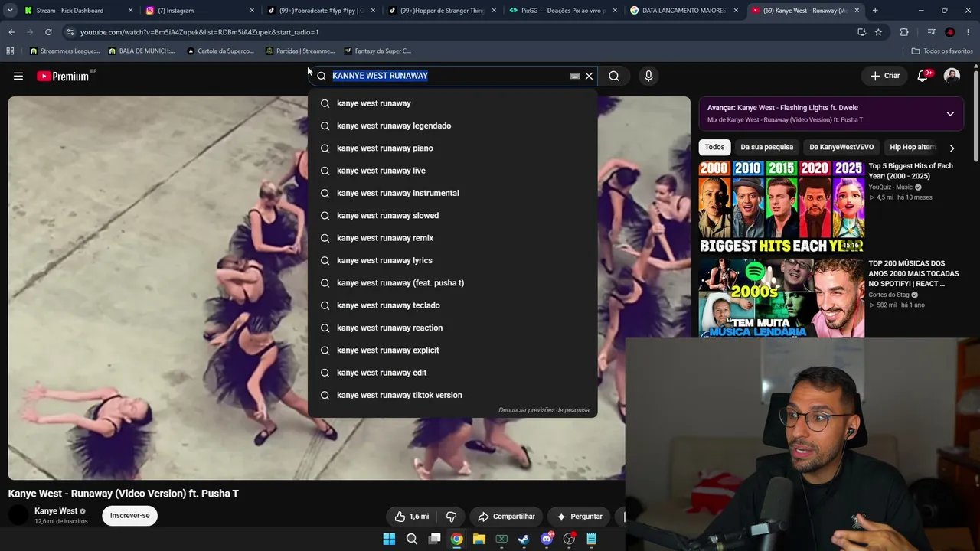Reload the page in Chrome
The width and height of the screenshot is (980, 551).
pyautogui.click(x=48, y=32)
